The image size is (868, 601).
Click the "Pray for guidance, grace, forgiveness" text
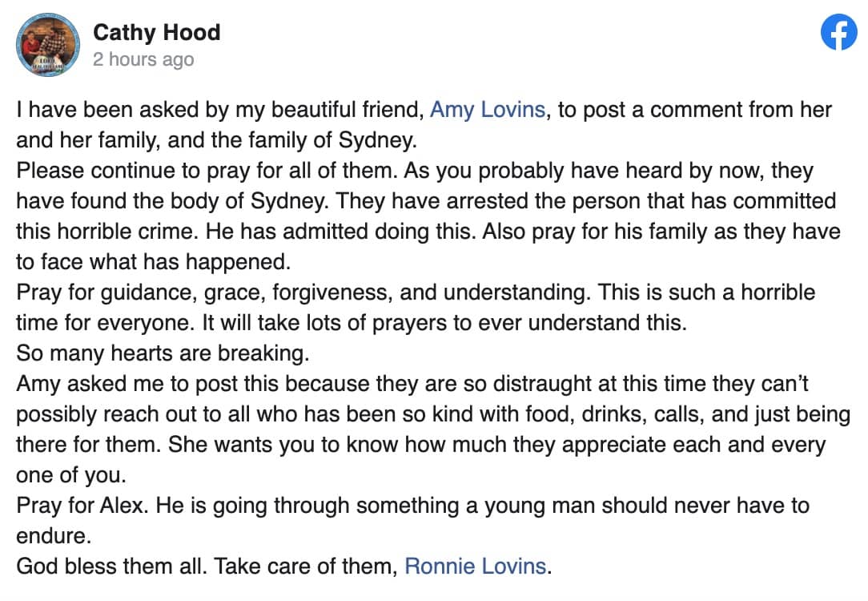[202, 292]
